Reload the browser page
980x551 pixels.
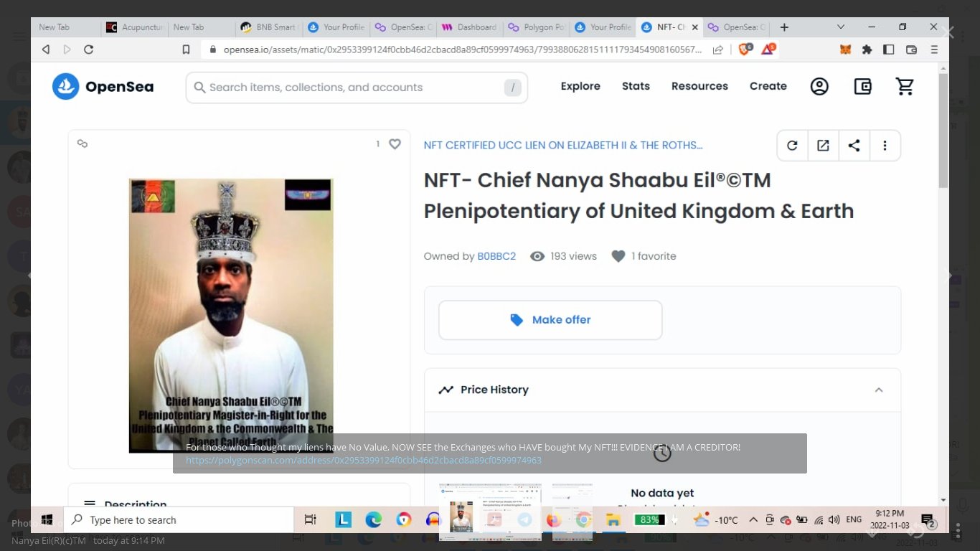click(89, 50)
